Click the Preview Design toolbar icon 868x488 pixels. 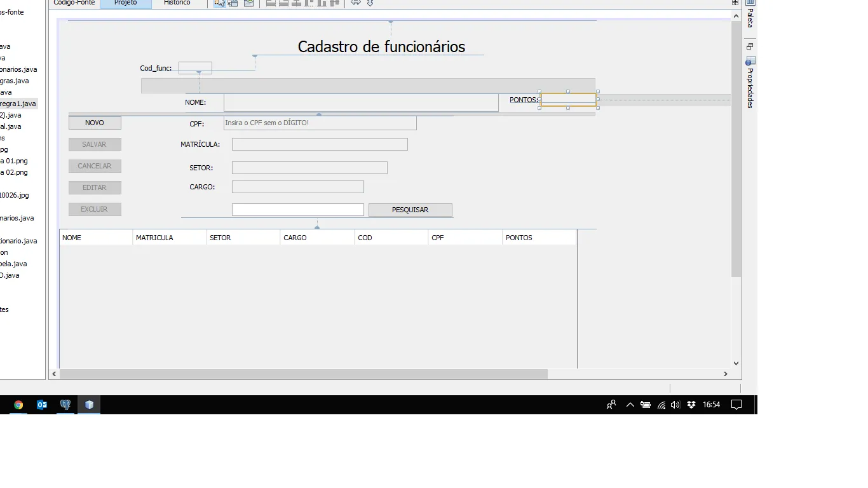248,3
